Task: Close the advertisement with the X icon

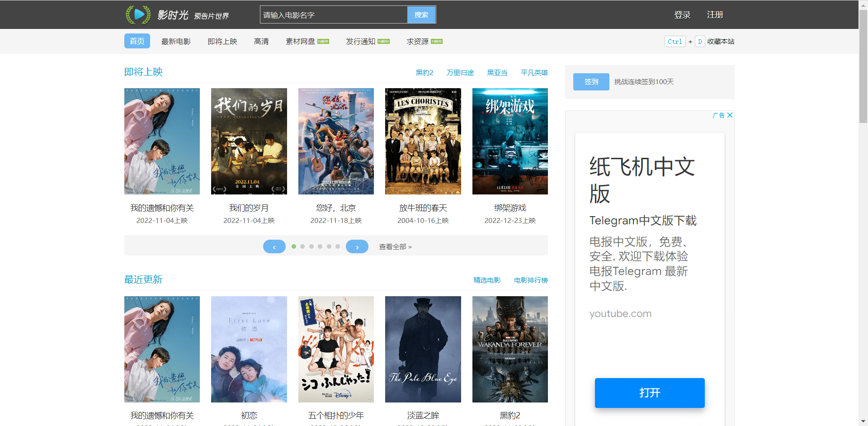Action: point(730,115)
